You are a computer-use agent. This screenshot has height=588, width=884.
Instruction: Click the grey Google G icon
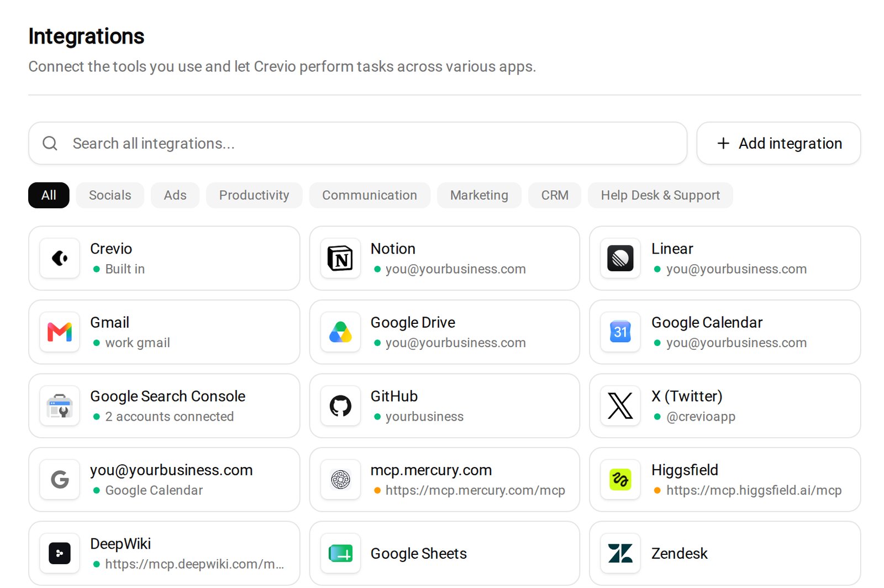point(60,480)
